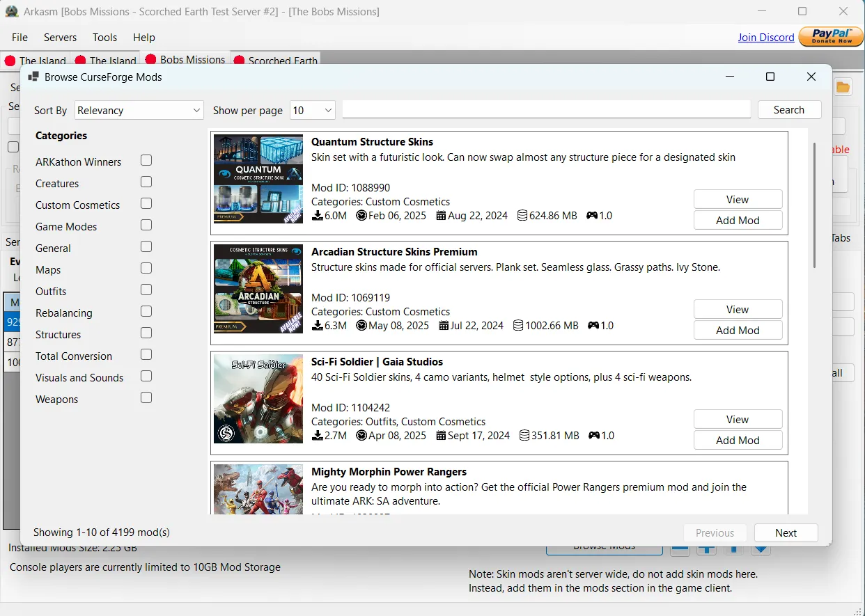Image resolution: width=865 pixels, height=616 pixels.
Task: View the Sci-Fi Soldier mod
Action: 738,419
